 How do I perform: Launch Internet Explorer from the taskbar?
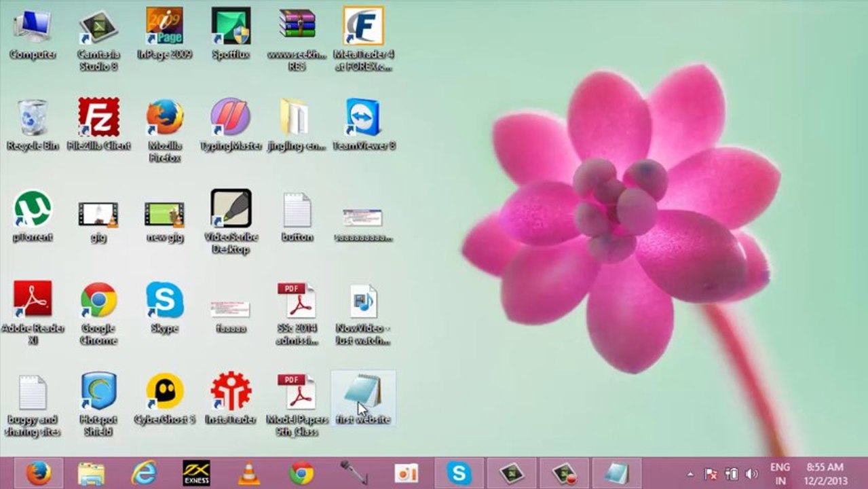144,473
